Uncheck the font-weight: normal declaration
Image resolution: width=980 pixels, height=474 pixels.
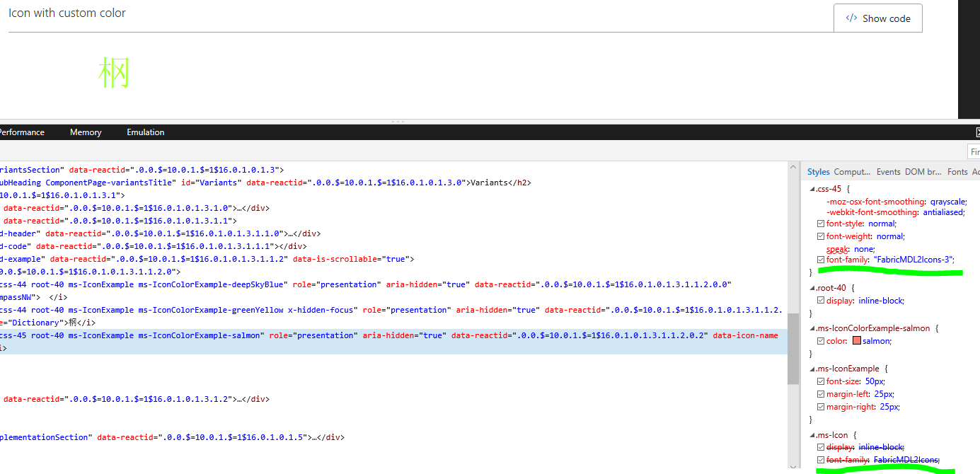[x=821, y=236]
